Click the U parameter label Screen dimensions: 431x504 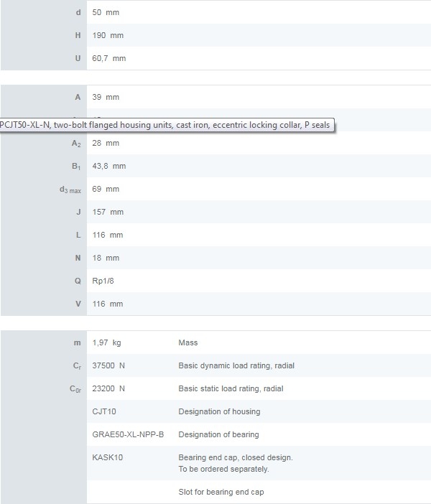78,58
